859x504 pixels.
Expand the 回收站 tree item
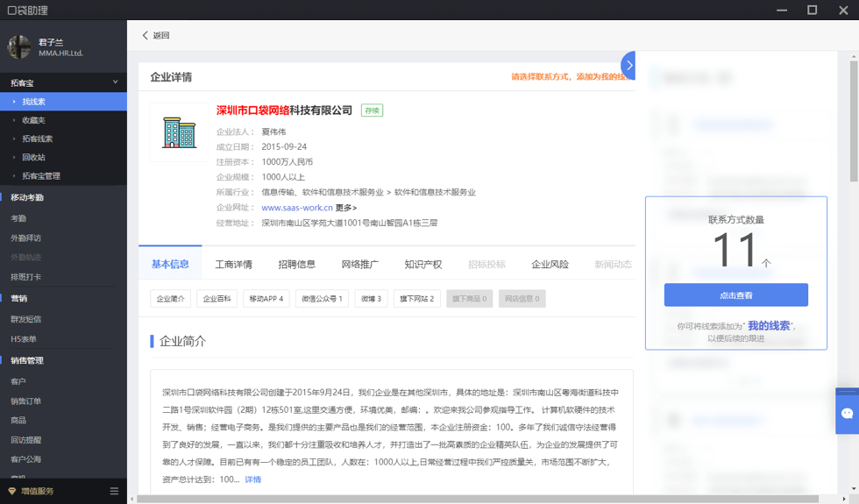click(15, 157)
